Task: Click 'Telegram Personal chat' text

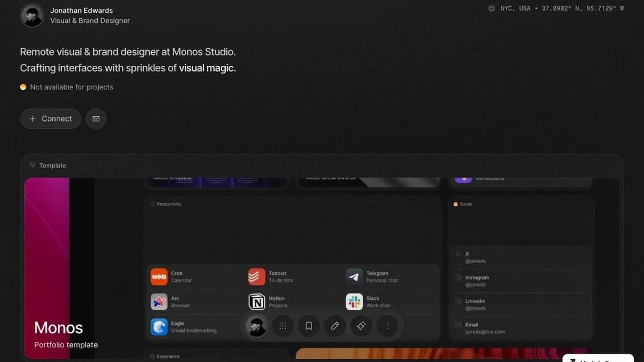Action: (x=382, y=277)
